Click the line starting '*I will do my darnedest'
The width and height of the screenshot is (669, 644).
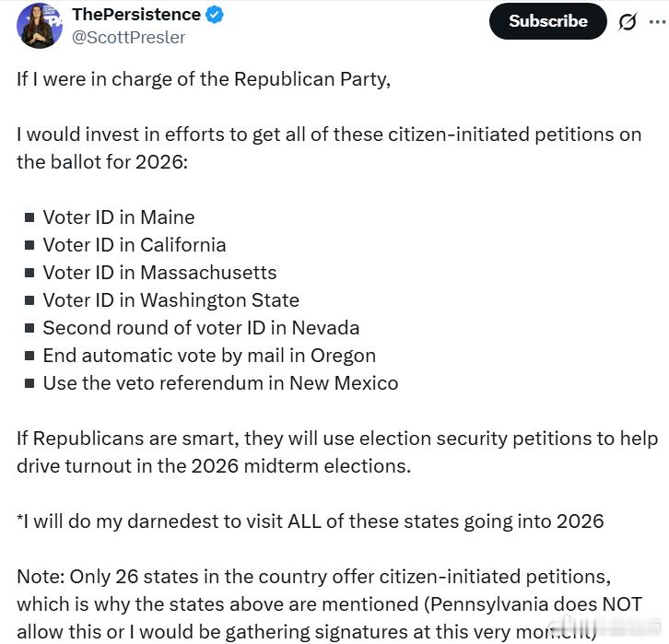coord(311,521)
